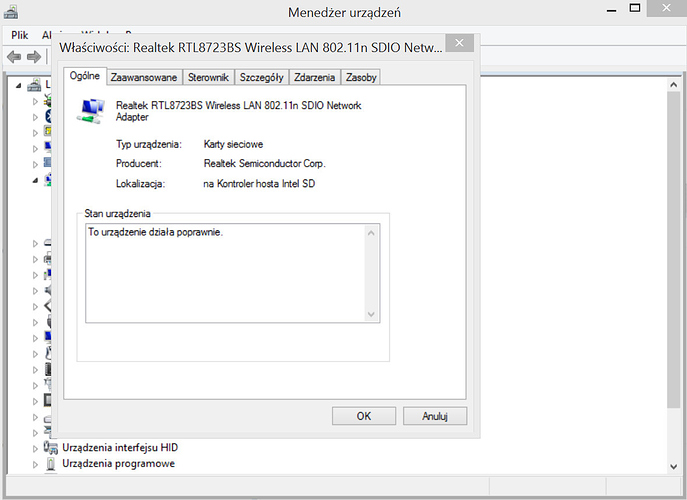Viewport: 687px width, 500px height.
Task: Click the 'Stan urządzenia' group label
Action: point(117,213)
